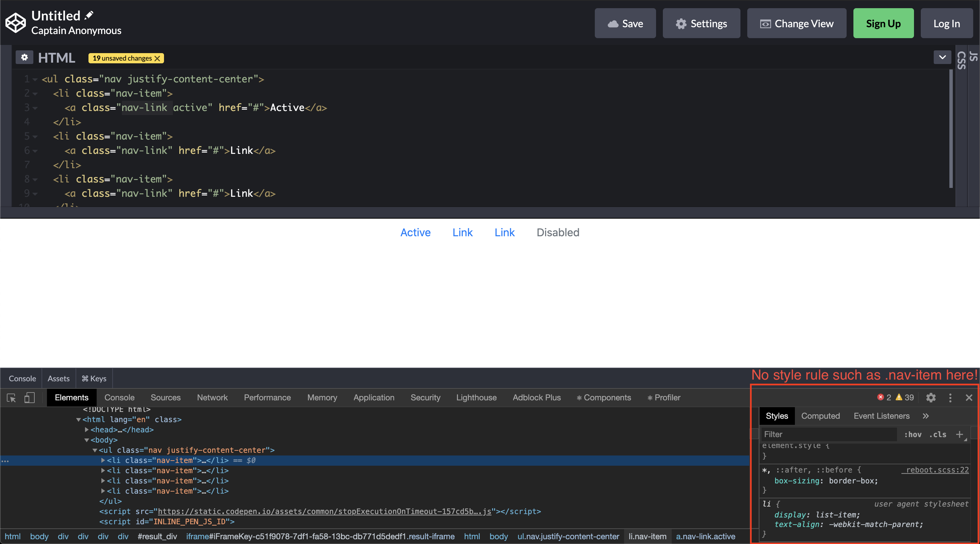Save the pen
This screenshot has width=980, height=544.
coord(625,23)
